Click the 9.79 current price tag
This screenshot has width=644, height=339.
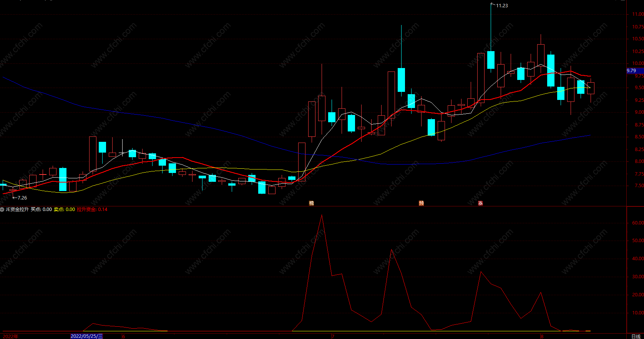pos(634,71)
